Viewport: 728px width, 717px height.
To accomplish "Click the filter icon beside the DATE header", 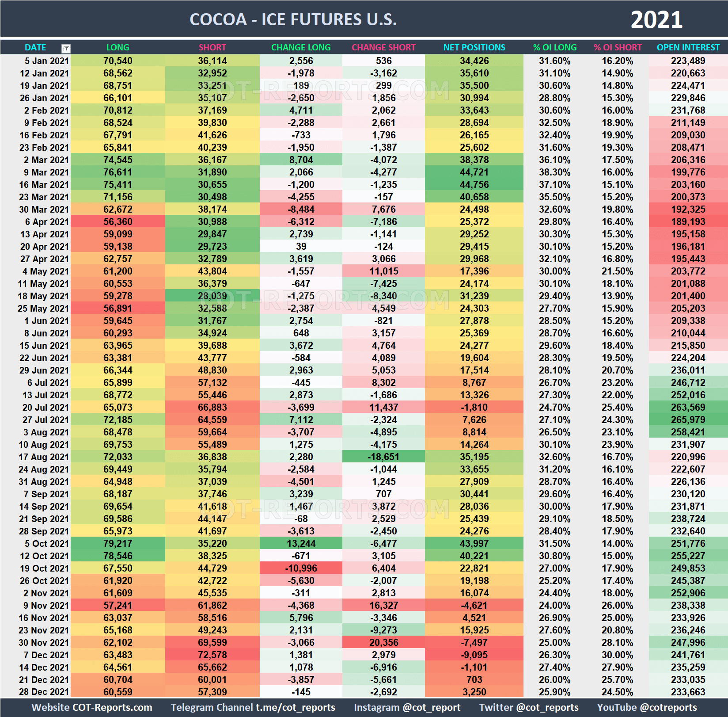I will (x=65, y=47).
